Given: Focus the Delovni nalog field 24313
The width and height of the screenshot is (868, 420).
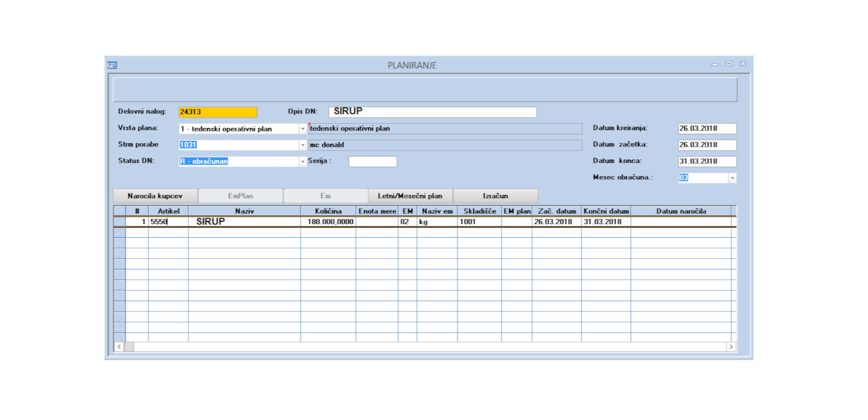Looking at the screenshot, I should [x=218, y=112].
